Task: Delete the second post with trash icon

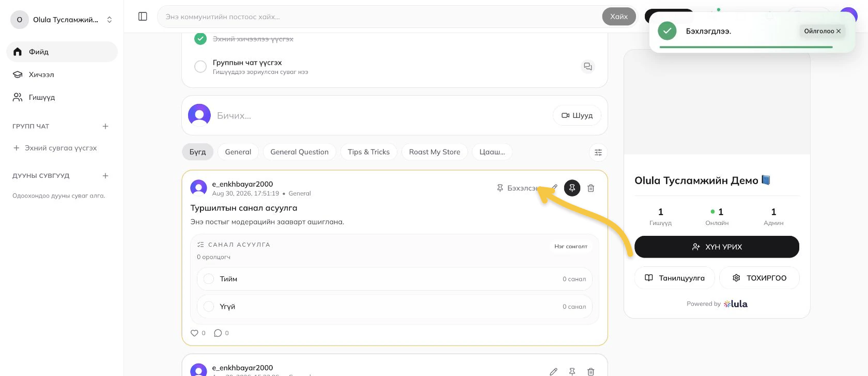Action: click(x=591, y=371)
